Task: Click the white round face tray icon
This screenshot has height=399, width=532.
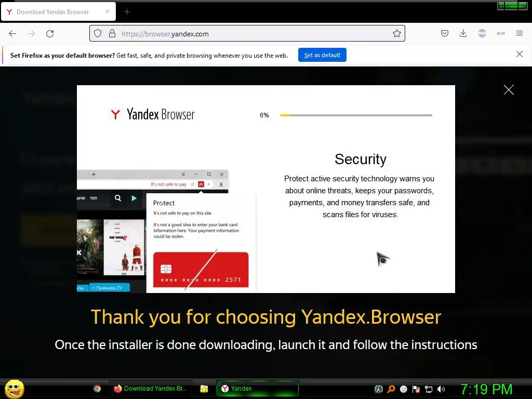Action: [403, 389]
